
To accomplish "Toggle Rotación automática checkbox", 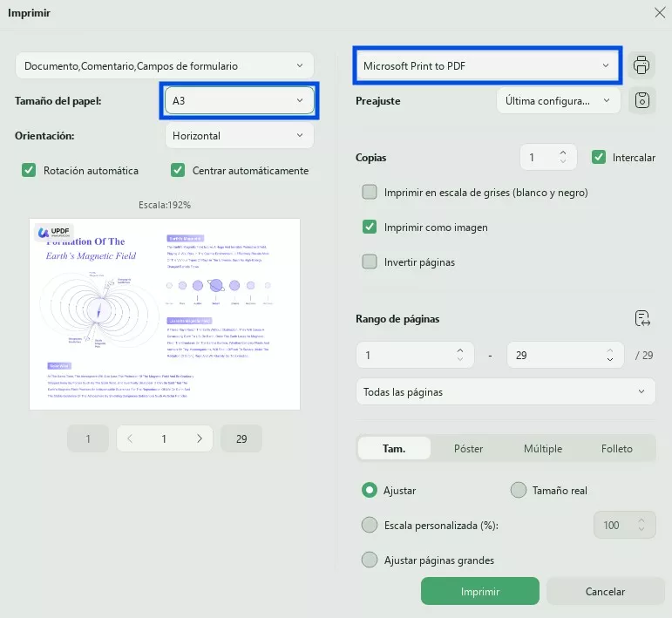I will pyautogui.click(x=29, y=170).
